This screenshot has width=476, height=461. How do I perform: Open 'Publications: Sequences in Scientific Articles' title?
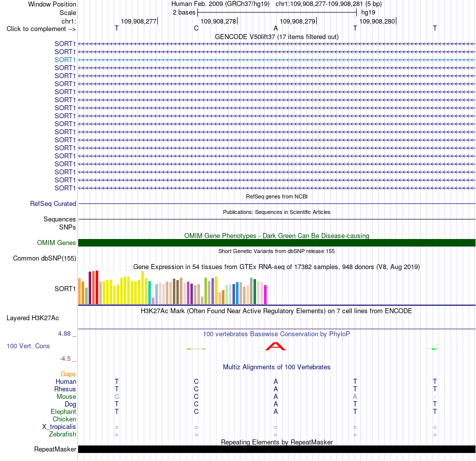[277, 212]
